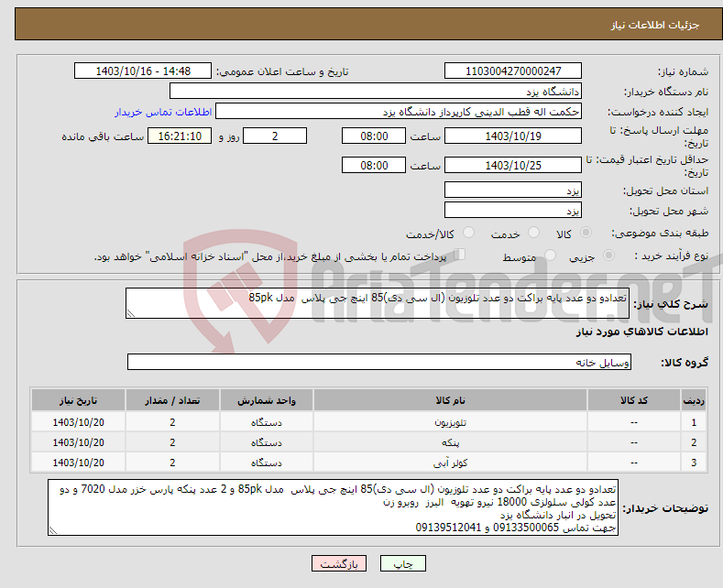Click price validity date 1403/10/25
723x588 pixels.
coord(513,166)
